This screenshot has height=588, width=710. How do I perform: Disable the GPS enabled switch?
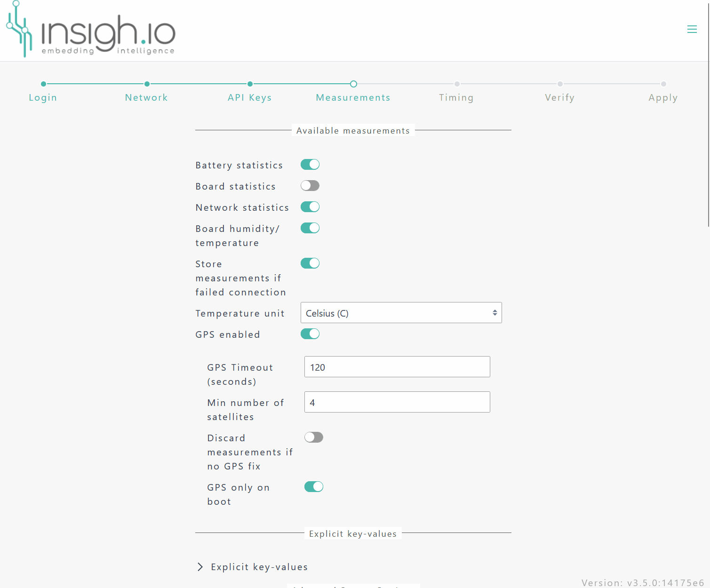click(x=310, y=334)
